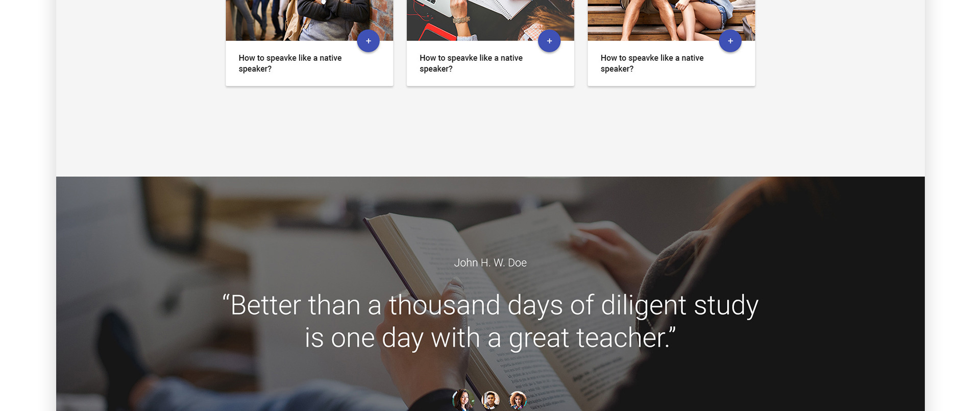Click the brick wall photo on first card
Image resolution: width=980 pixels, height=411 pixels.
[309, 20]
